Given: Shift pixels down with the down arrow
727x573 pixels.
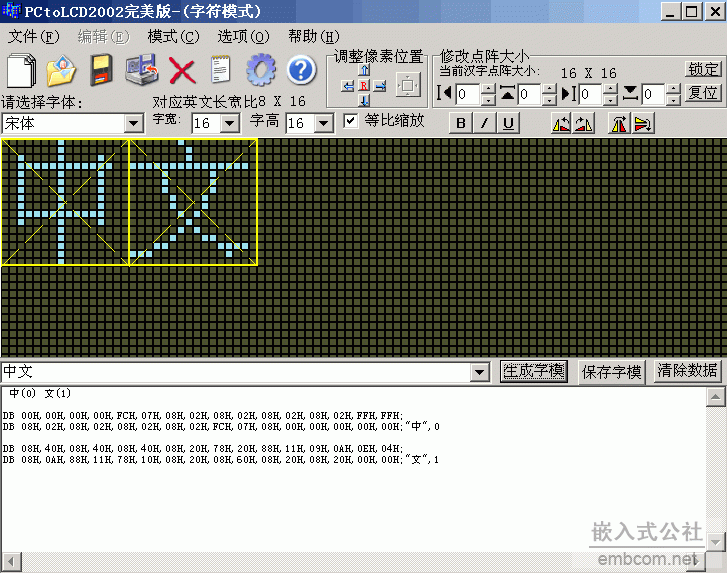Looking at the screenshot, I should (x=364, y=101).
